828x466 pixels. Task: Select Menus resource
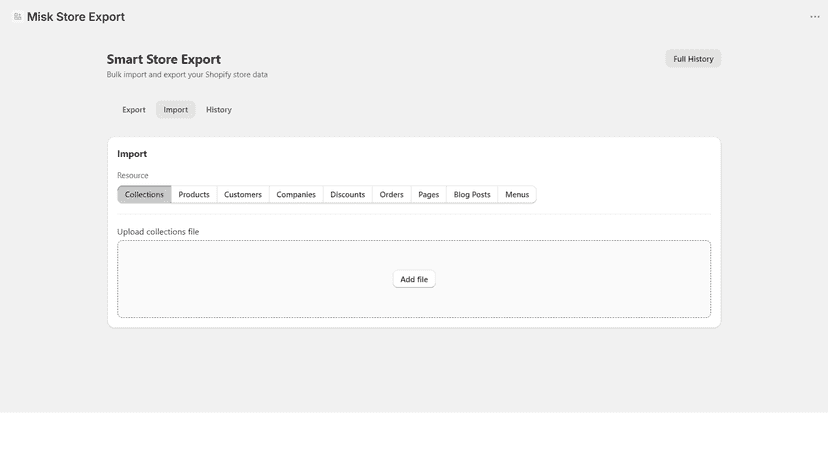coord(517,194)
